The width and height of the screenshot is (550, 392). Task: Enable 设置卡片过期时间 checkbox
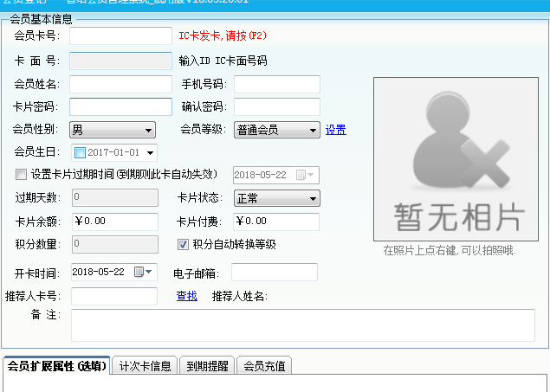(x=21, y=174)
